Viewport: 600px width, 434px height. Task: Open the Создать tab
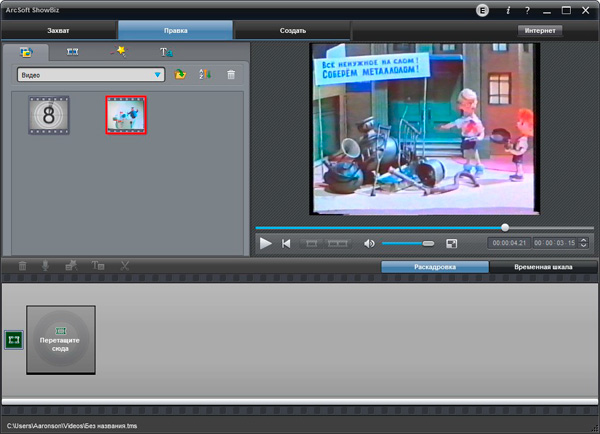pyautogui.click(x=293, y=31)
